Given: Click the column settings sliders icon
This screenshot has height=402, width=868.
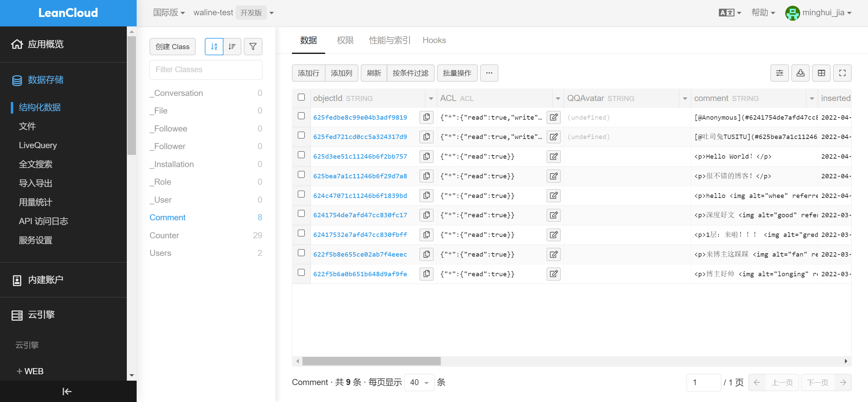Looking at the screenshot, I should [780, 73].
